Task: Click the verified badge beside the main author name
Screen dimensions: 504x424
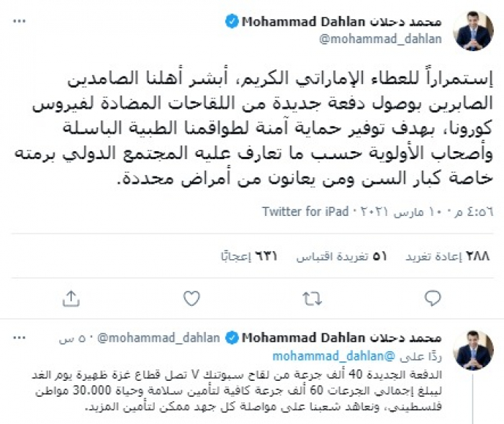Action: pos(232,22)
